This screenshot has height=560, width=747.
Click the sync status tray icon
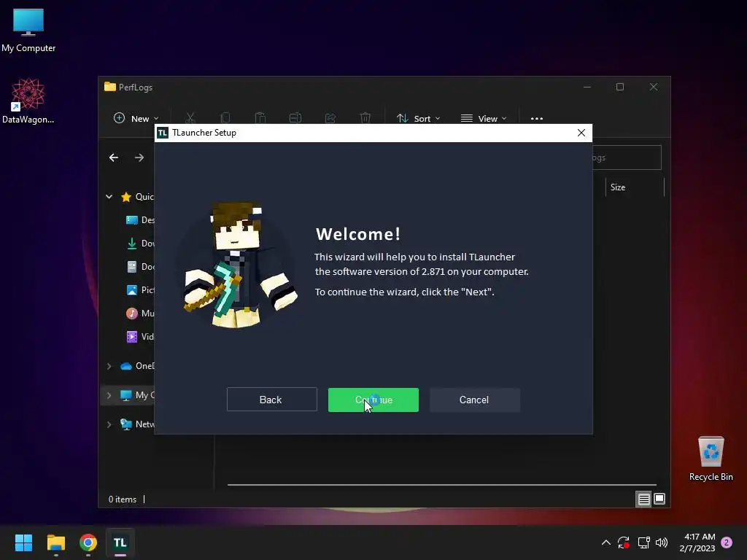click(624, 542)
